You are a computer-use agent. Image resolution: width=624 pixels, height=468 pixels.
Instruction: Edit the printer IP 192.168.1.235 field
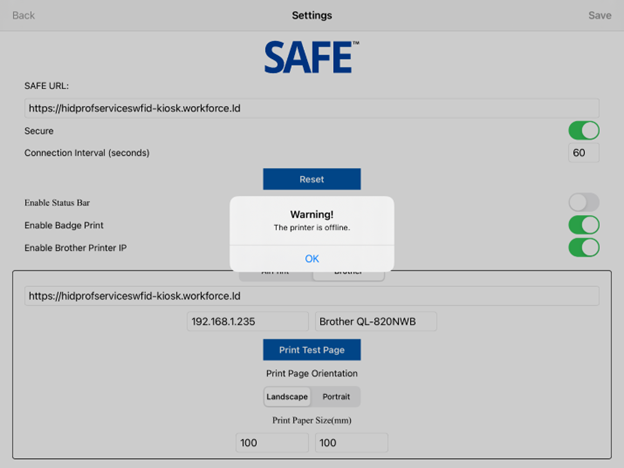tap(248, 322)
